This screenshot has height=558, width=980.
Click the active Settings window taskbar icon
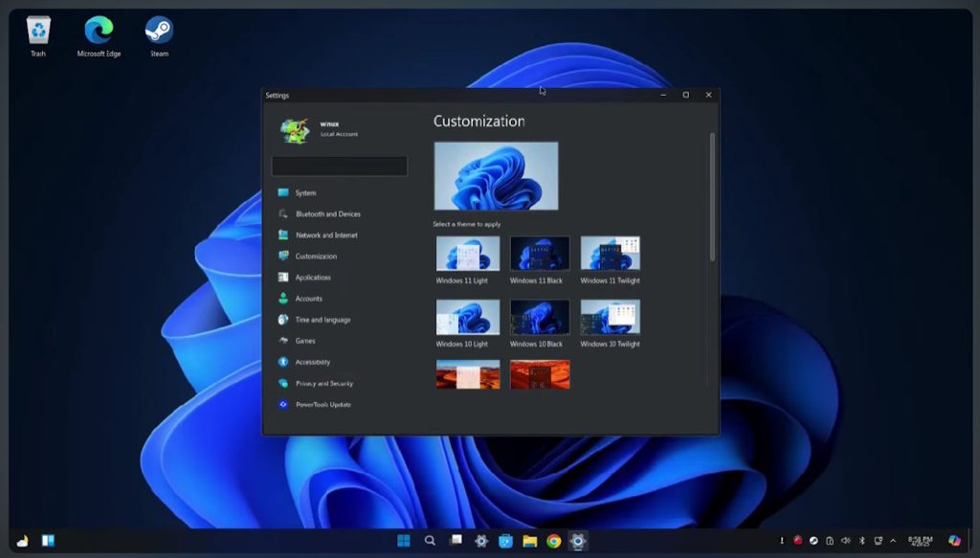[578, 541]
